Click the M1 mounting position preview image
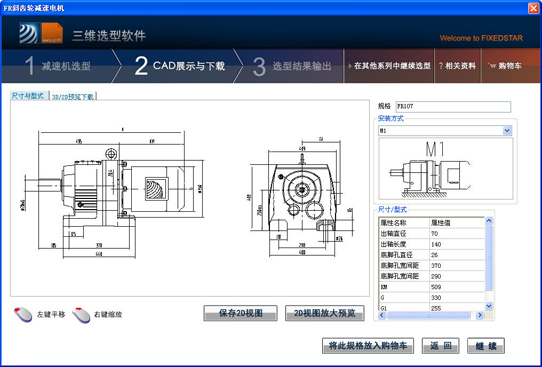This screenshot has height=367, width=542. 446,169
